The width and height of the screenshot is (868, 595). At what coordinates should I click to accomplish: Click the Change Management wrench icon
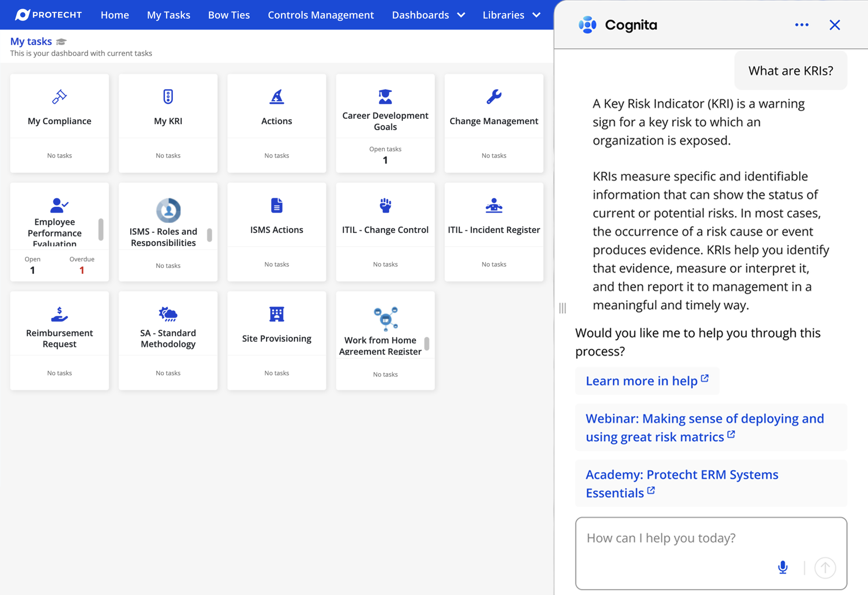coord(494,96)
